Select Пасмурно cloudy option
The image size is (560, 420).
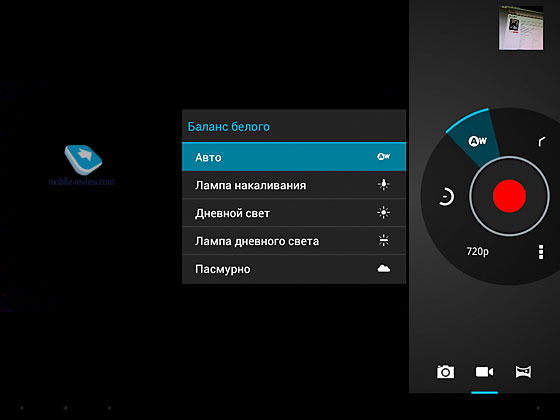point(294,269)
